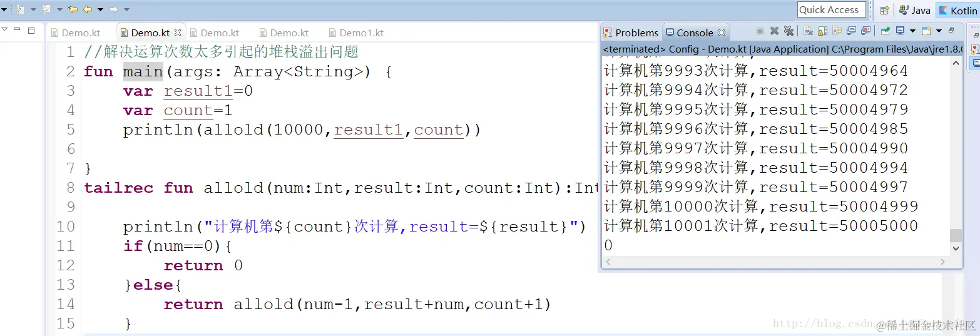Open the Previous Annotation dropdown arrow
The image size is (980, 336).
[x=59, y=9]
